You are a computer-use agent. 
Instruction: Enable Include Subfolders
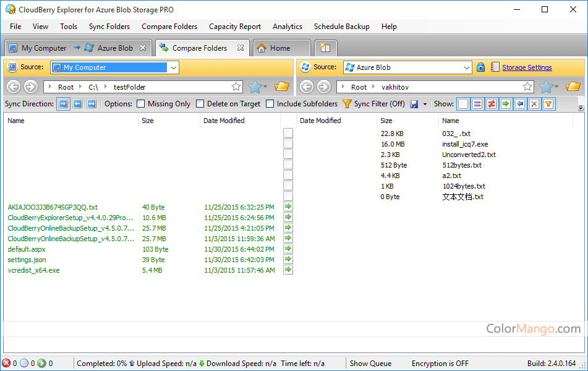coord(270,104)
